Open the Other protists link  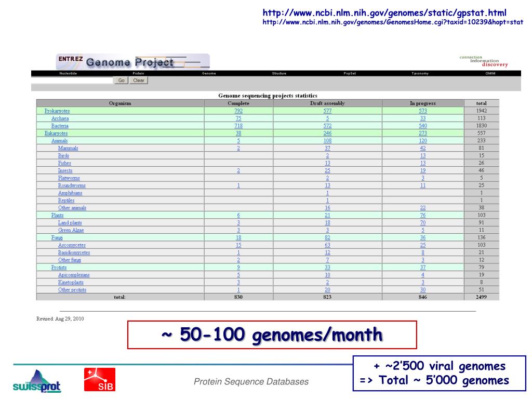[72, 290]
